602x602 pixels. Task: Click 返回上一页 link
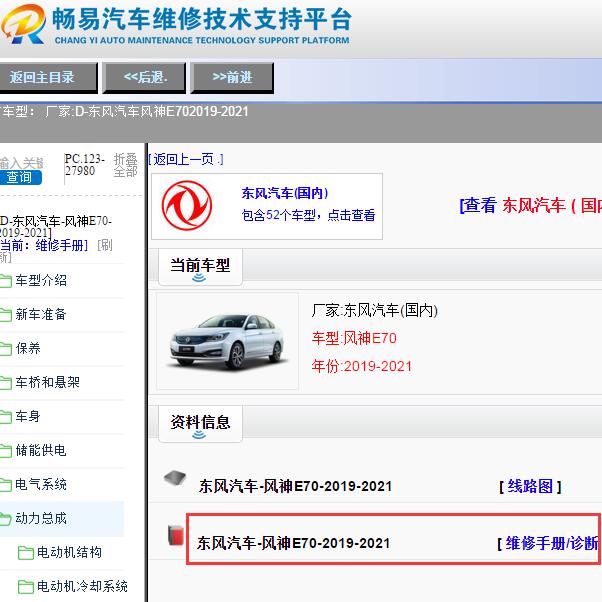(186, 159)
